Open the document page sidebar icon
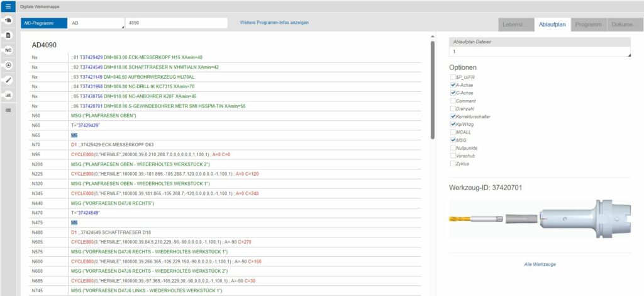This screenshot has width=644, height=296. pyautogui.click(x=9, y=35)
